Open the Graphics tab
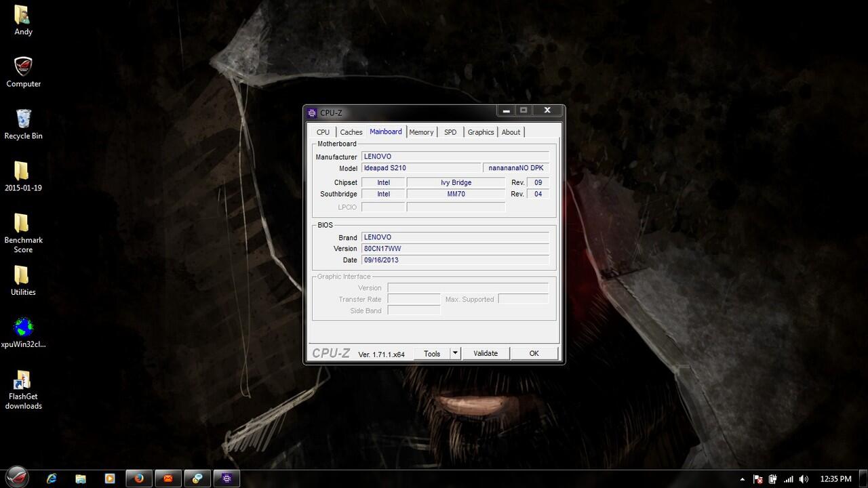The image size is (868, 488). tap(481, 132)
